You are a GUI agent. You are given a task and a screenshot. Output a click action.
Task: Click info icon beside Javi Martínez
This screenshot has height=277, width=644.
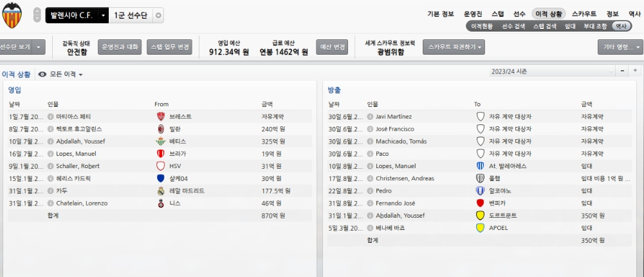[370, 117]
